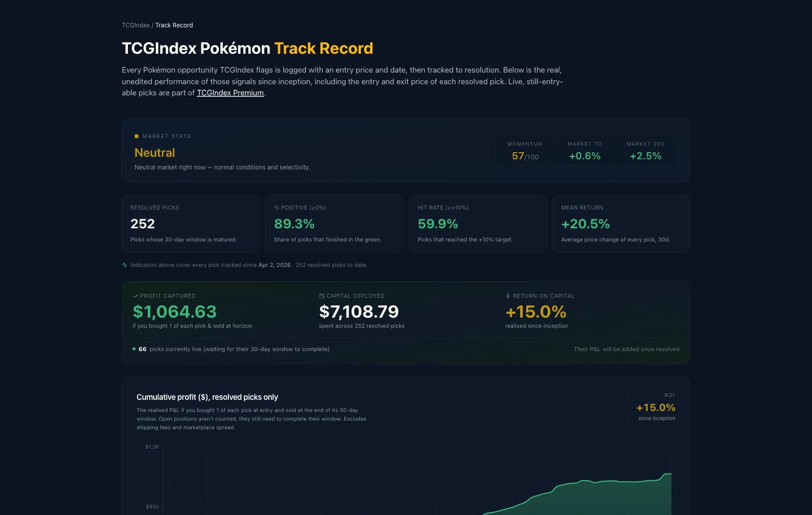Viewport: 812px width, 515px height.
Task: Click 'Picks that reached the +10% target.' text
Action: [x=465, y=239]
